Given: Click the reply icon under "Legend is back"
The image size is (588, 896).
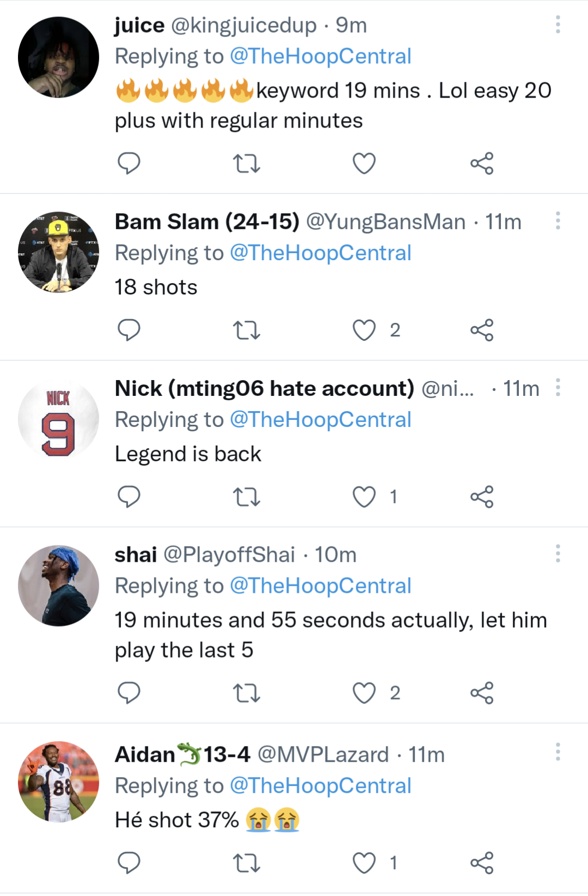Looking at the screenshot, I should point(130,496).
